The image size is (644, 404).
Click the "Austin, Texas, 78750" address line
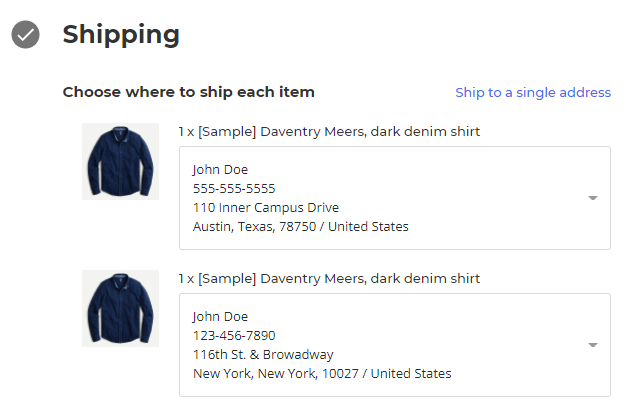click(300, 227)
